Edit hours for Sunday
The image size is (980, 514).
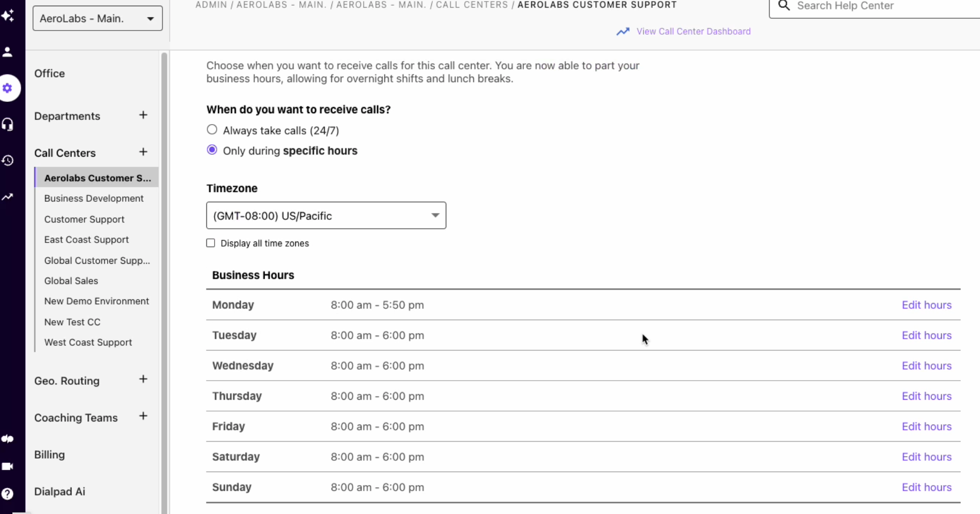tap(927, 488)
